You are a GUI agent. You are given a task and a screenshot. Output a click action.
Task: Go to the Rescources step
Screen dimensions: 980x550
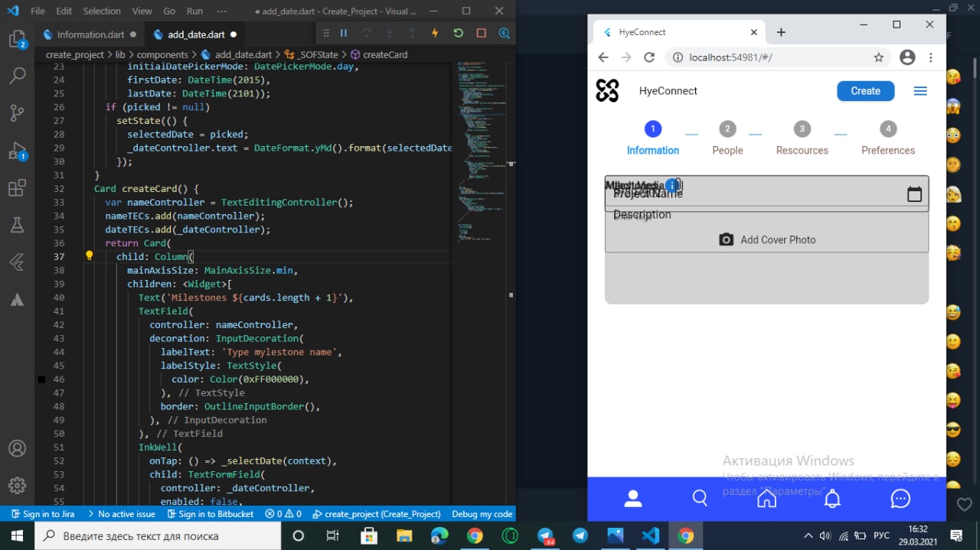click(x=802, y=138)
